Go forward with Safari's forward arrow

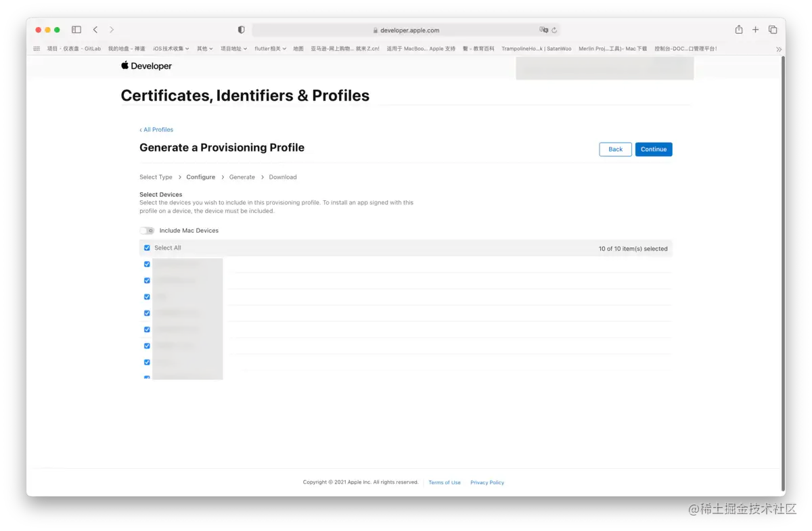pos(112,30)
